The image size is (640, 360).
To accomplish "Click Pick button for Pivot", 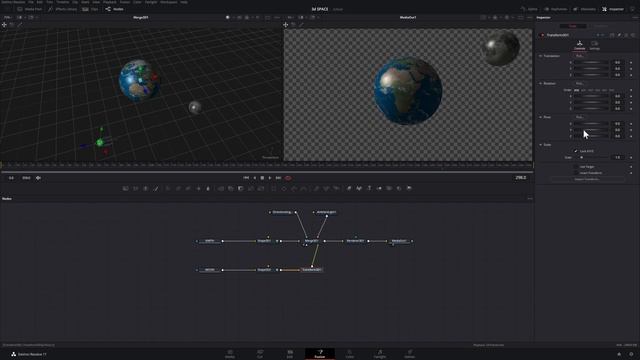I will click(x=579, y=117).
